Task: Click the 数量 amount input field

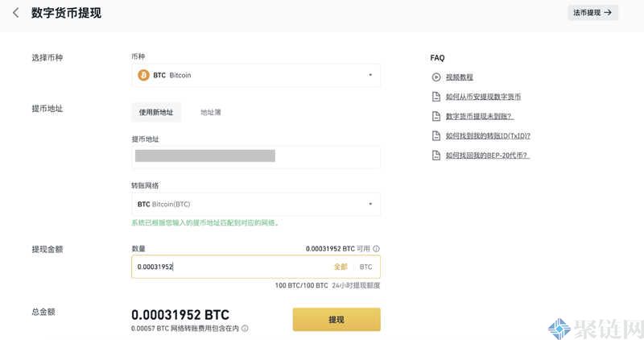Action: (x=229, y=267)
